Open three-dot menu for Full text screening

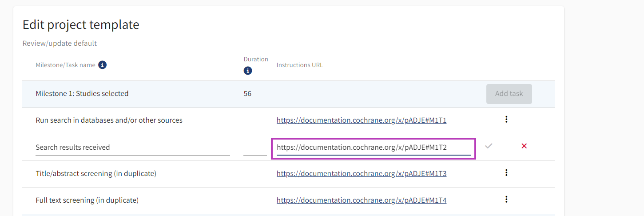[506, 200]
